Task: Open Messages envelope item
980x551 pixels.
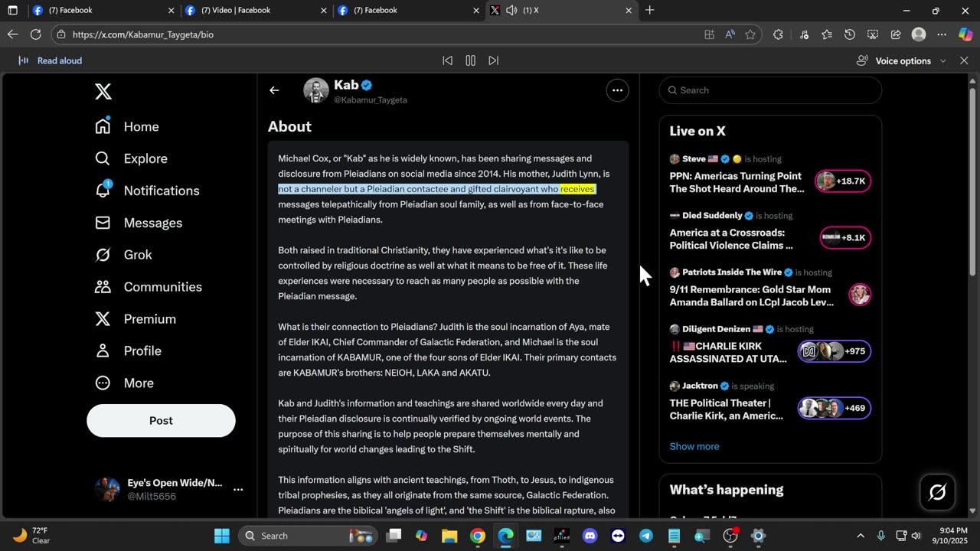Action: pos(139,223)
